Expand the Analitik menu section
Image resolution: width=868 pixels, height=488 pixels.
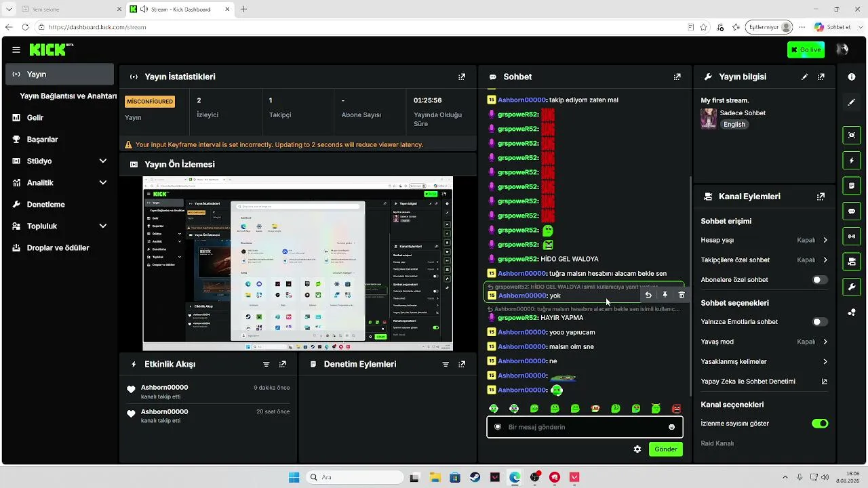click(x=60, y=182)
